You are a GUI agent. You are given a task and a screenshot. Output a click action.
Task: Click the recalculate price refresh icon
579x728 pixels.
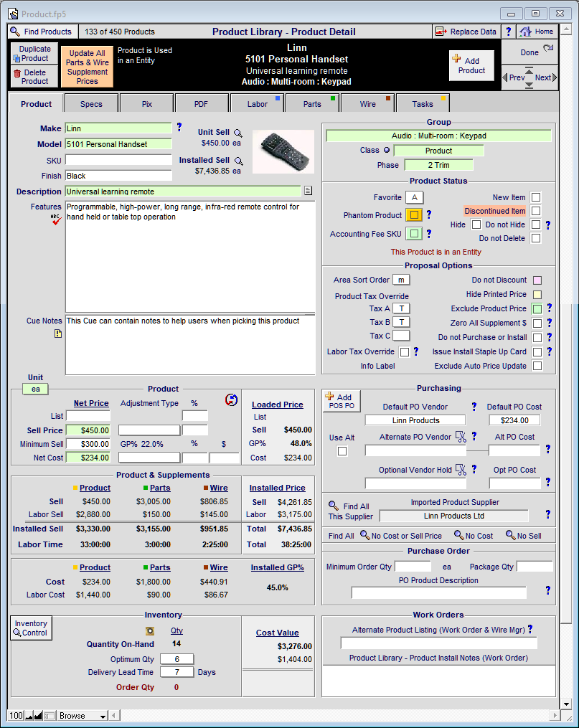click(231, 400)
